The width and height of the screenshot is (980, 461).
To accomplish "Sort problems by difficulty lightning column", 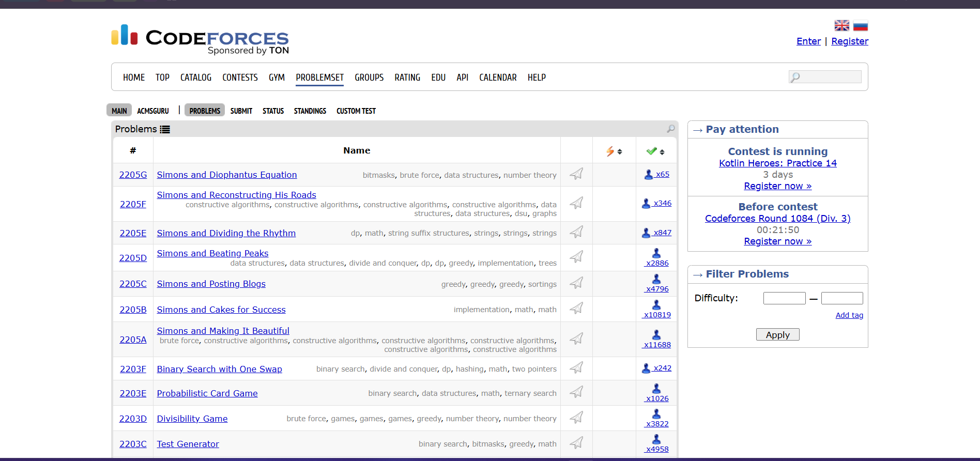I will pos(614,151).
